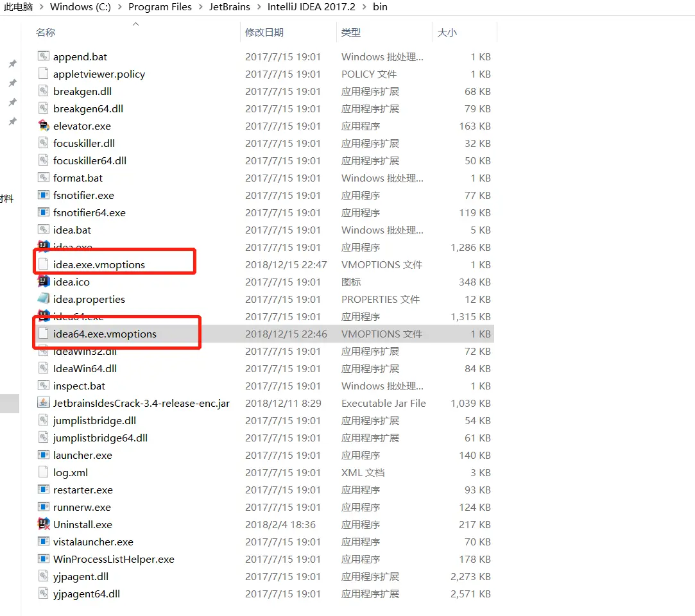Click the 2,571 KB size cell

[470, 594]
